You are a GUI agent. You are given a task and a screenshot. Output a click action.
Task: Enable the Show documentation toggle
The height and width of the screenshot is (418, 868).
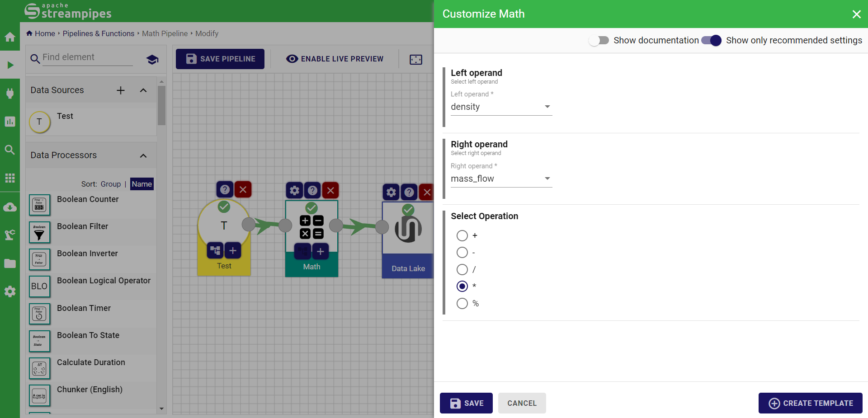click(598, 40)
